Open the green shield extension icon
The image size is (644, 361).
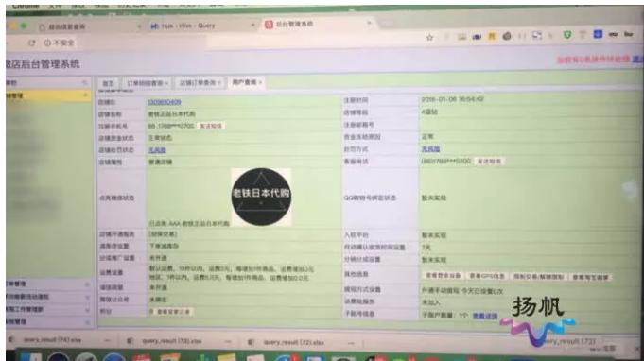(x=567, y=35)
